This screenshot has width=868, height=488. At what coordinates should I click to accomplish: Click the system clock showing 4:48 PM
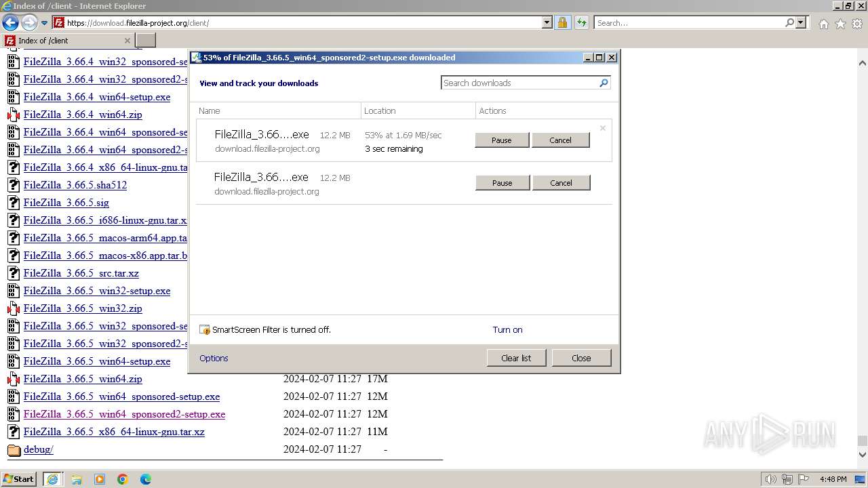pos(833,479)
